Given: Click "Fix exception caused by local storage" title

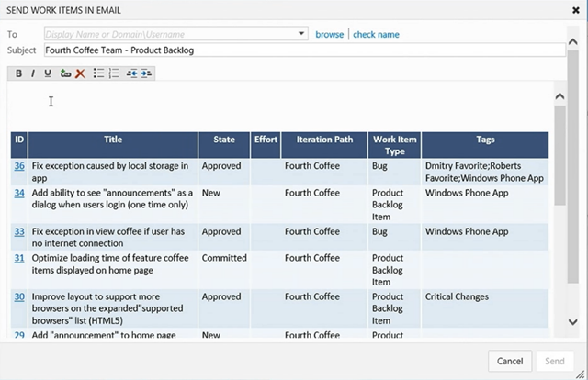Looking at the screenshot, I should coord(110,172).
